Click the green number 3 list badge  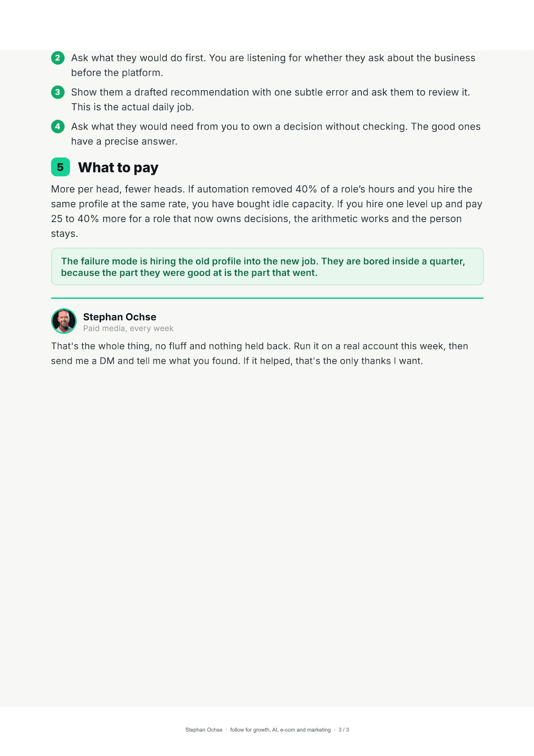click(x=57, y=92)
